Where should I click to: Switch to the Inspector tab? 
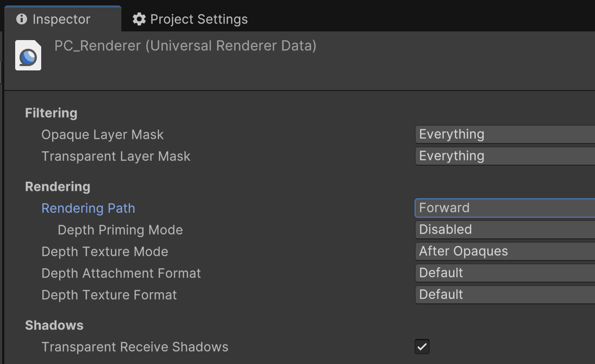point(63,18)
